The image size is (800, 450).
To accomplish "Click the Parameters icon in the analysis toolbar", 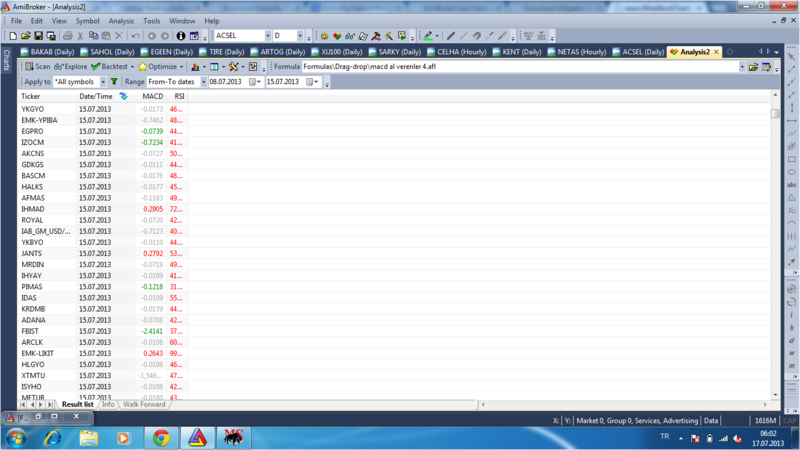I will coord(253,67).
